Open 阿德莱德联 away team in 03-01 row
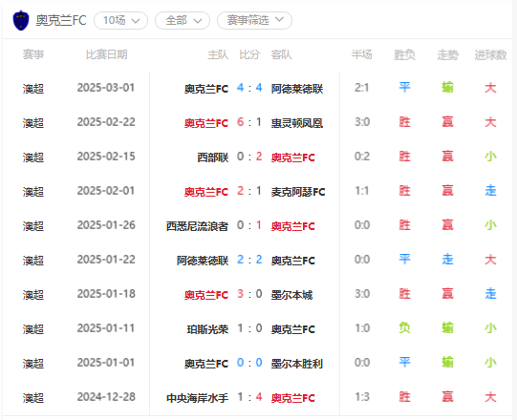The height and width of the screenshot is (420, 517). [297, 89]
